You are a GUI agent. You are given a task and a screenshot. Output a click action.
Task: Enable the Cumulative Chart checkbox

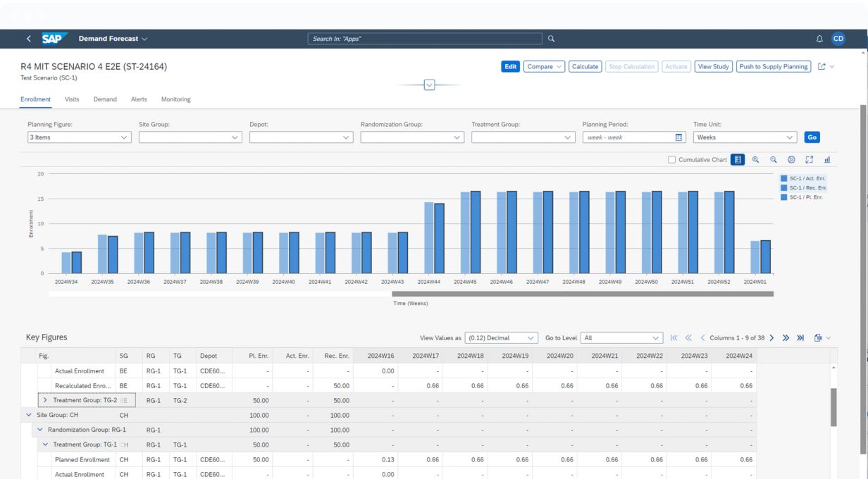(671, 160)
